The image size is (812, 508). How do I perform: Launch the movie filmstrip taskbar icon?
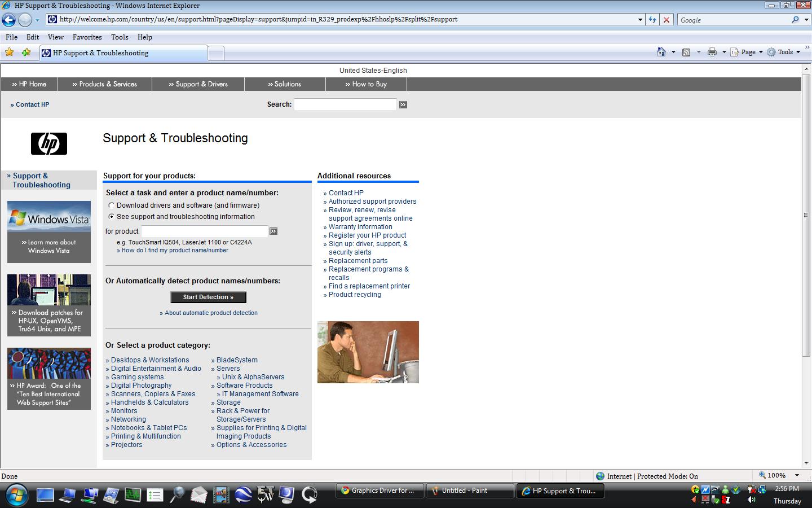click(x=221, y=495)
